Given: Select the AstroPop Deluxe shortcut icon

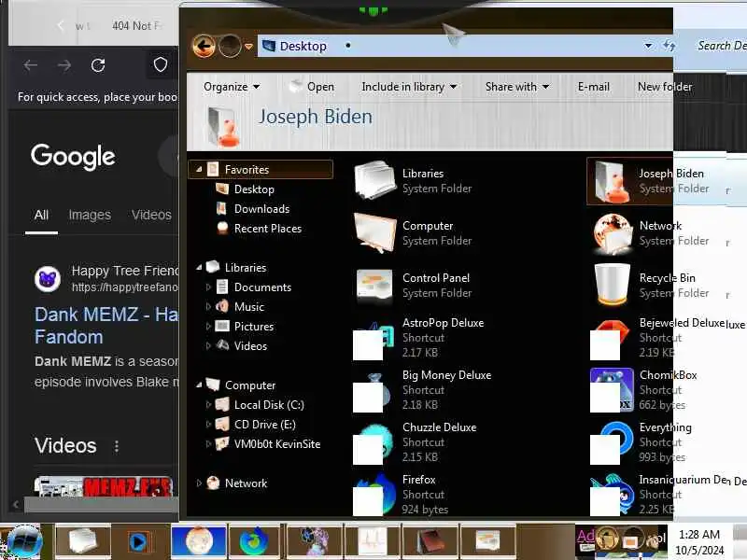Looking at the screenshot, I should (375, 339).
